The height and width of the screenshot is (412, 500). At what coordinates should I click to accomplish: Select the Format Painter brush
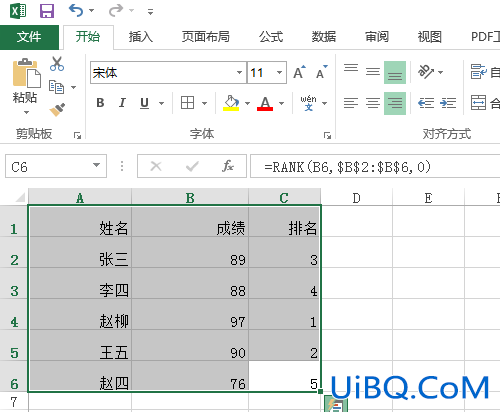(57, 110)
